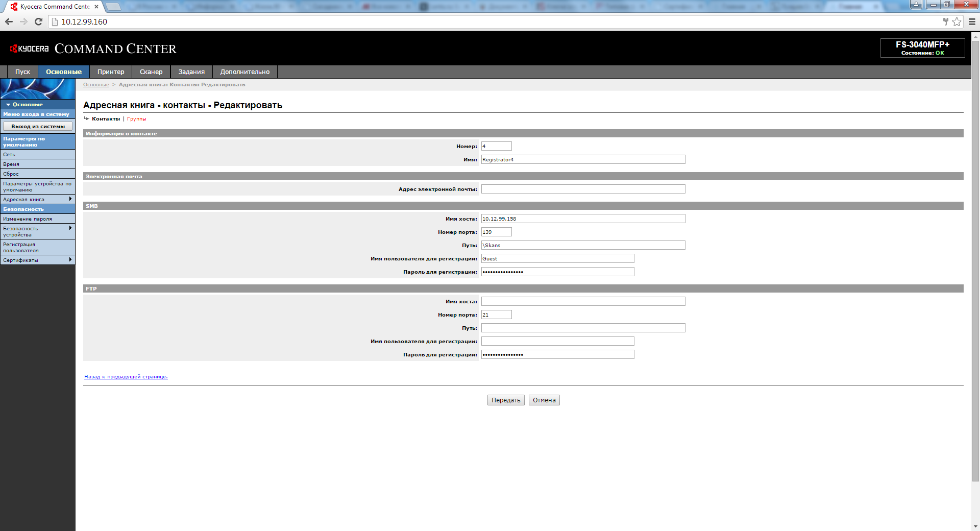The height and width of the screenshot is (531, 980).
Task: Click the Имя field with Registrator4
Action: point(583,159)
